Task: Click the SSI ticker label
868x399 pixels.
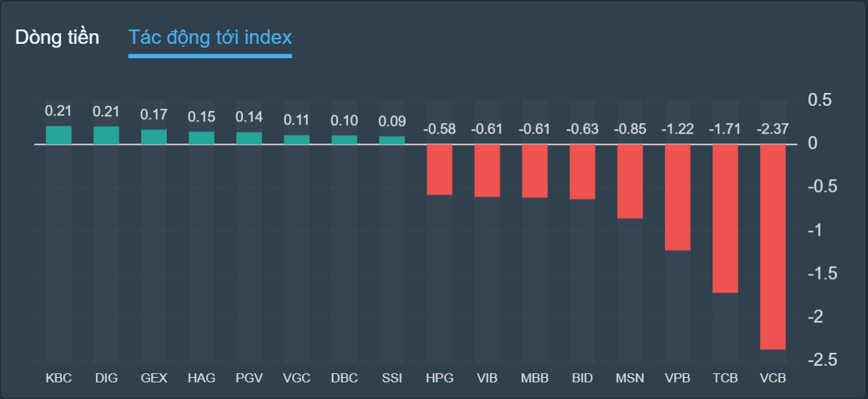Action: pyautogui.click(x=392, y=376)
